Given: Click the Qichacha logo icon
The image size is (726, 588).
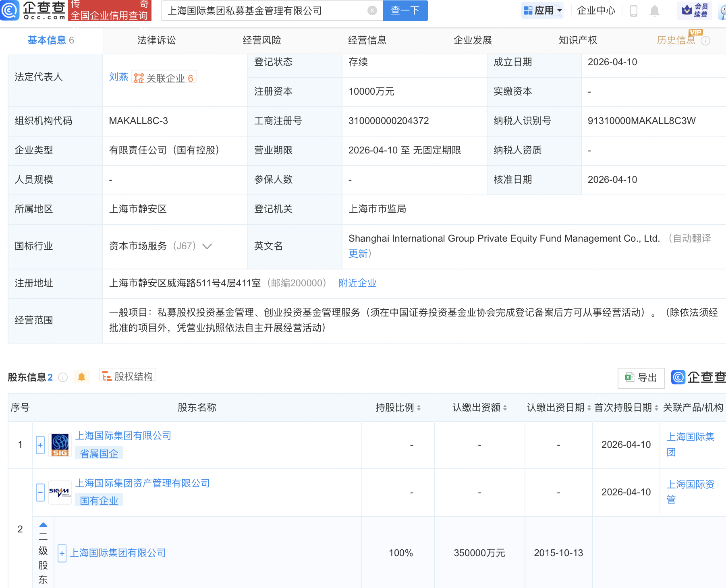Looking at the screenshot, I should coord(10,10).
